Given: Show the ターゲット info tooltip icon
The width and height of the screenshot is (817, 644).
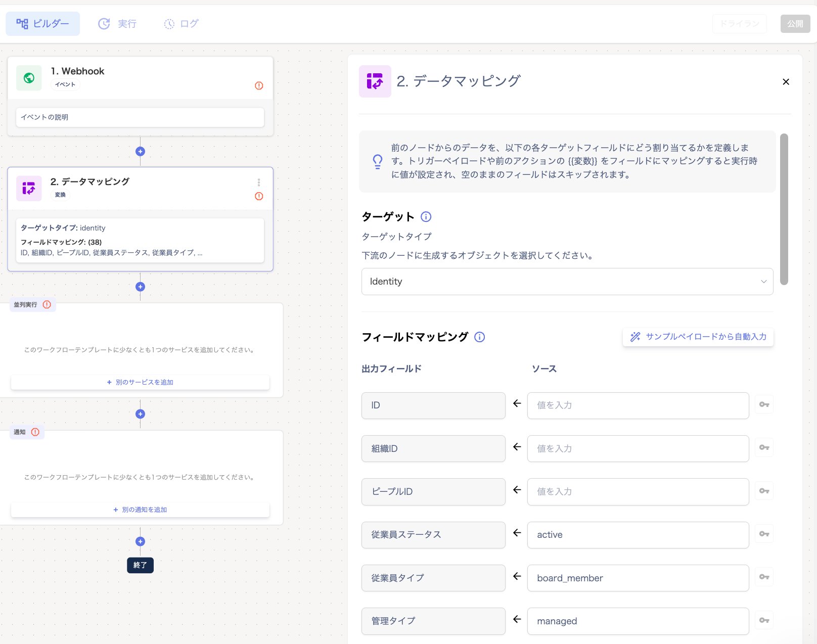Looking at the screenshot, I should point(426,217).
